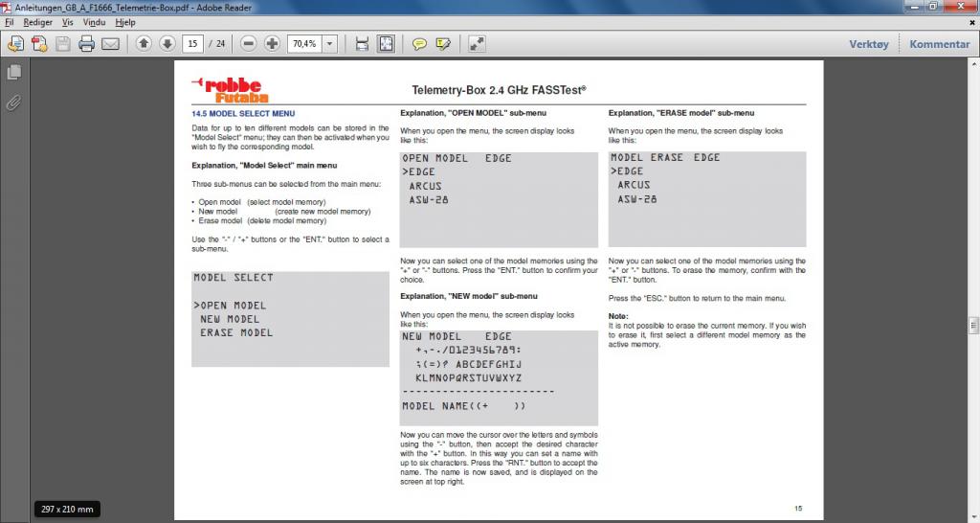980x523 pixels.
Task: Toggle scrolling fit-width page mode
Action: (362, 44)
